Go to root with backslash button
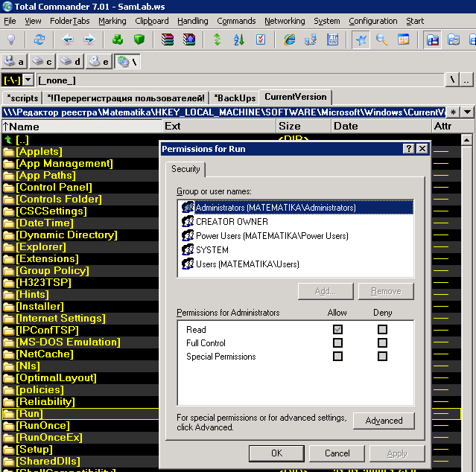 pyautogui.click(x=452, y=80)
